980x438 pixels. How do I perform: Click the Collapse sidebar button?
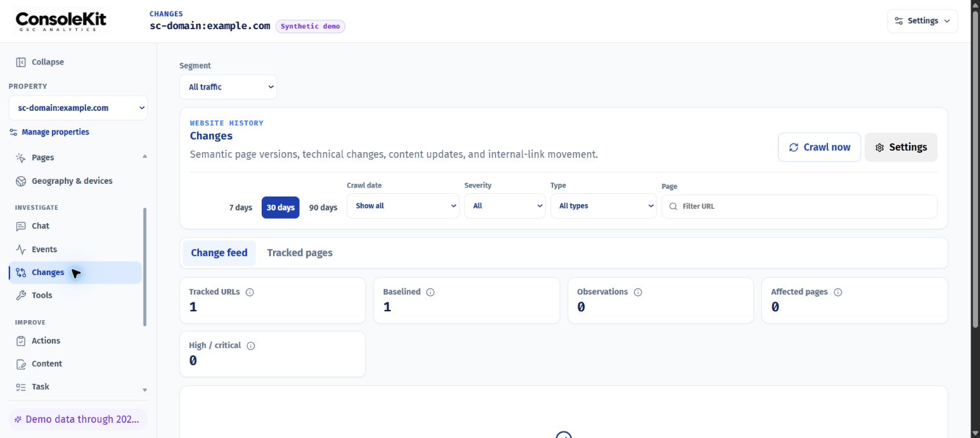40,62
